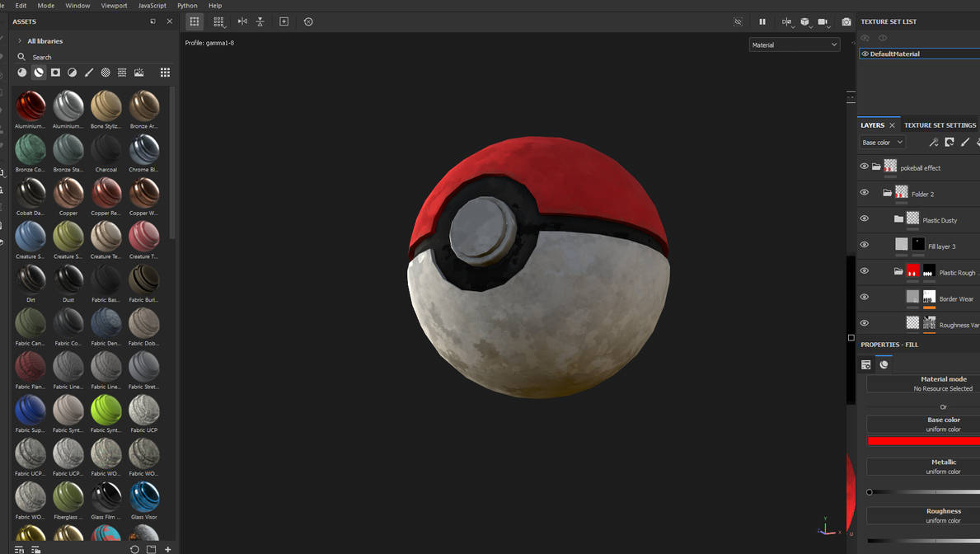Filter assets by filters half-circle icon
980x554 pixels.
[73, 73]
